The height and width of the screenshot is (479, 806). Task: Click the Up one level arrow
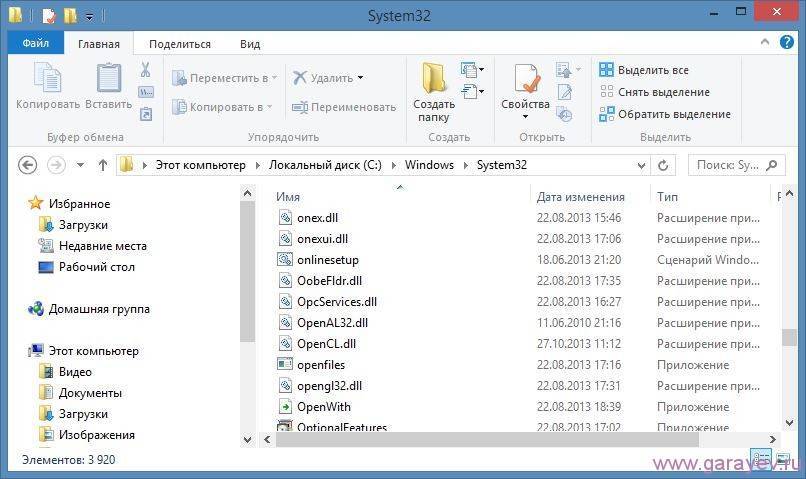click(x=103, y=165)
